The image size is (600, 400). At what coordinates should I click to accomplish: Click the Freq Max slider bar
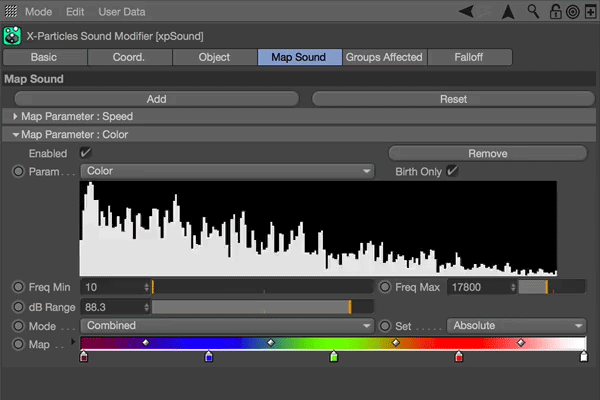552,287
